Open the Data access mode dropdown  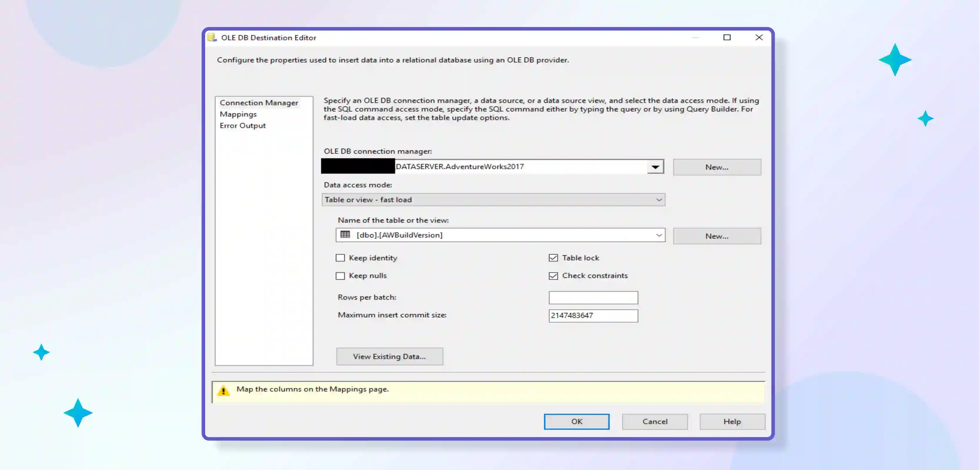tap(658, 199)
